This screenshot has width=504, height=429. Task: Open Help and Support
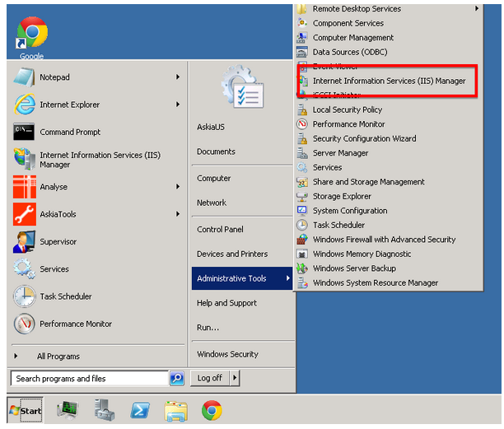click(226, 303)
